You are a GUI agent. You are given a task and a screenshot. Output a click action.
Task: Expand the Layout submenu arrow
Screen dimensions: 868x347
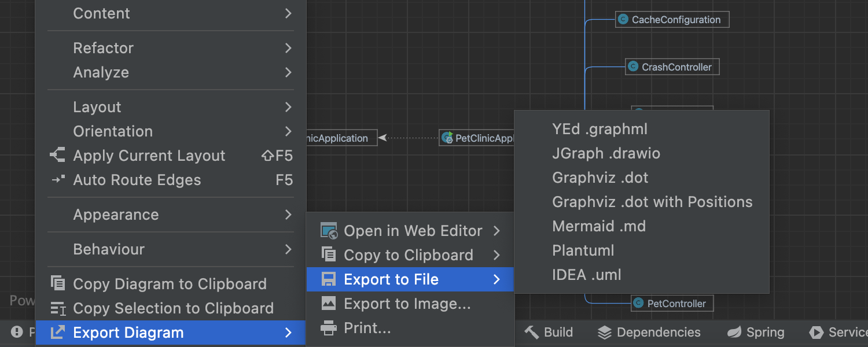click(x=288, y=107)
